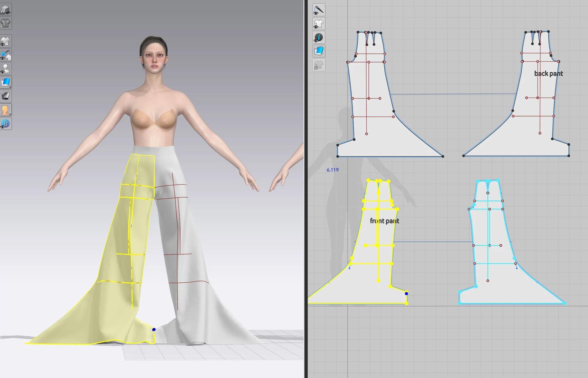
Task: Toggle Show 2D pattern shirt visibility
Action: pyautogui.click(x=319, y=24)
